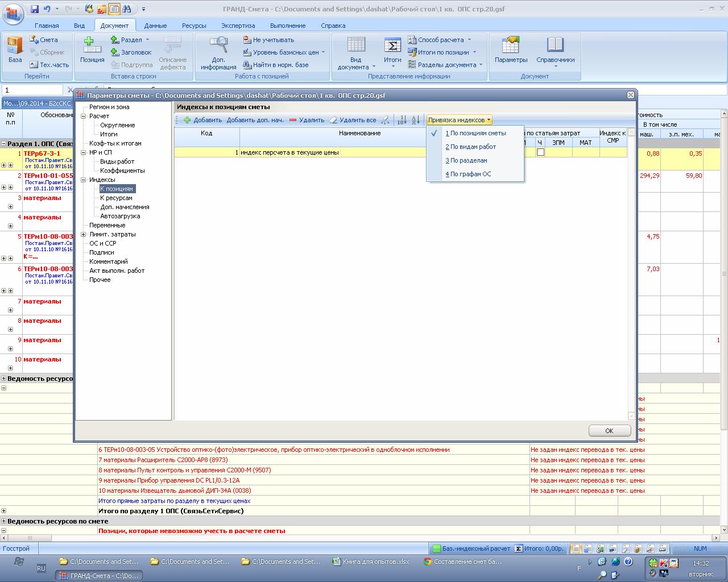Screen dimensions: 728x582
Task: Expand the Лимит. затраты tree node
Action: tap(84, 234)
